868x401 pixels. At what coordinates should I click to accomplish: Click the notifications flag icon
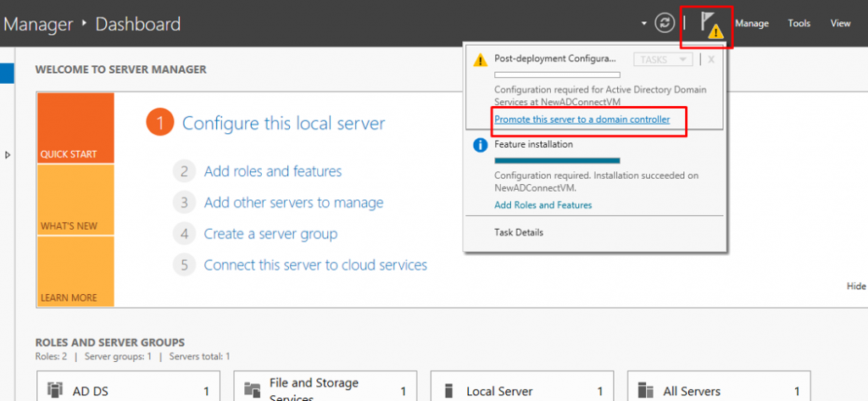point(707,24)
